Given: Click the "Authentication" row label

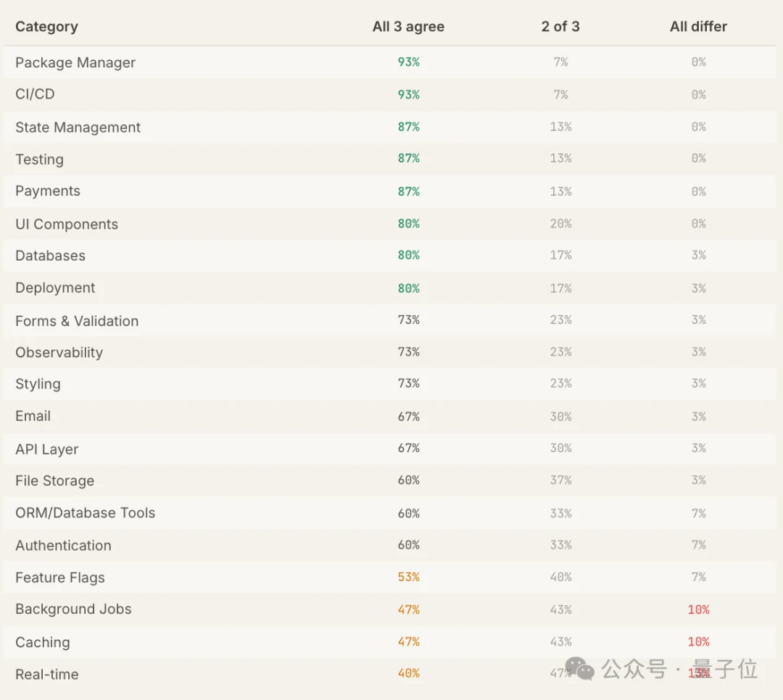Looking at the screenshot, I should (x=64, y=546).
